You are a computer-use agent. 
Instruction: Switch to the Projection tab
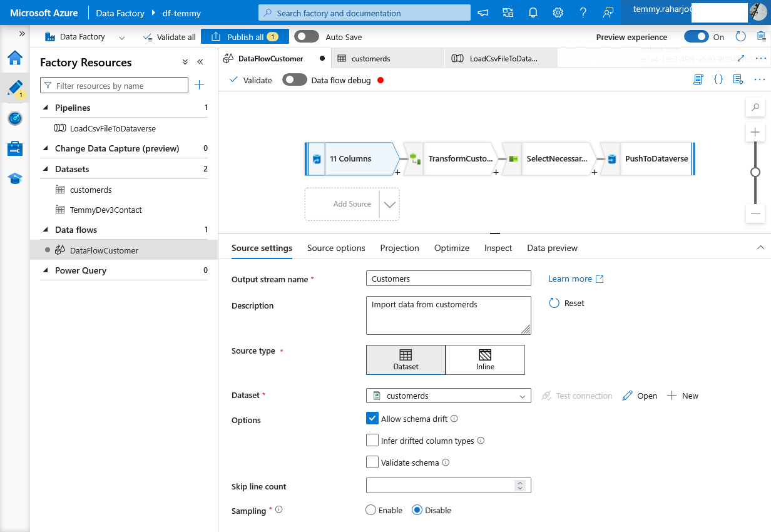(x=400, y=248)
